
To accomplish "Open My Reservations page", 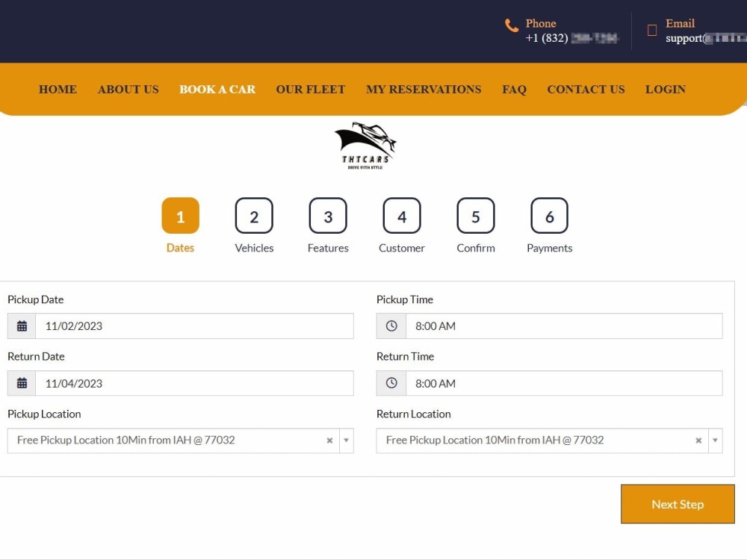I will (424, 90).
